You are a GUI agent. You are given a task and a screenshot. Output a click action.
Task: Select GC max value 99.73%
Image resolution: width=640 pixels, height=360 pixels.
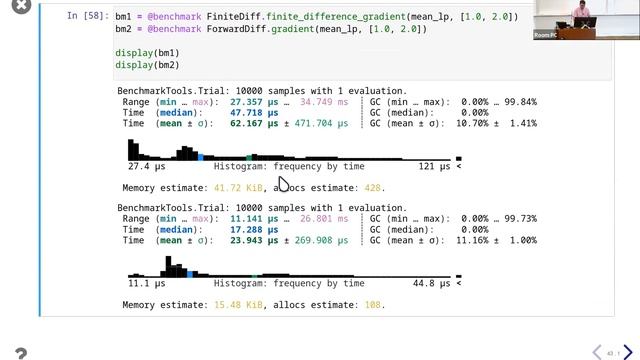pos(520,219)
